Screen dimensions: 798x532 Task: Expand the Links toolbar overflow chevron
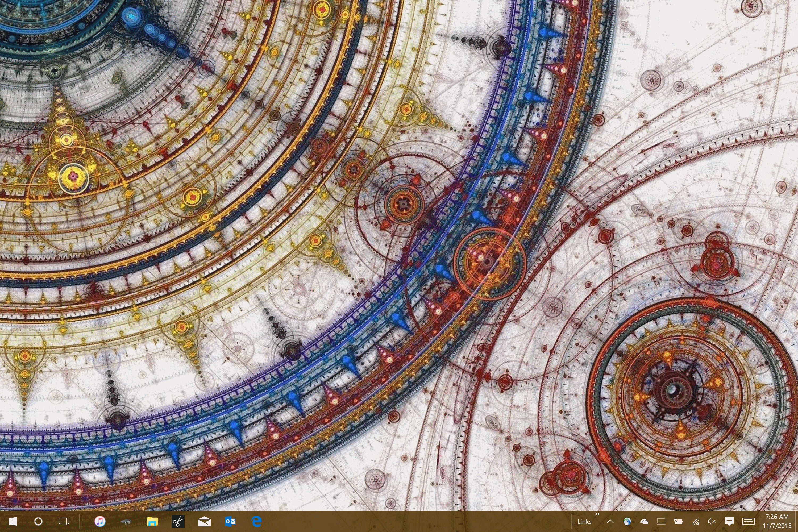pyautogui.click(x=597, y=514)
